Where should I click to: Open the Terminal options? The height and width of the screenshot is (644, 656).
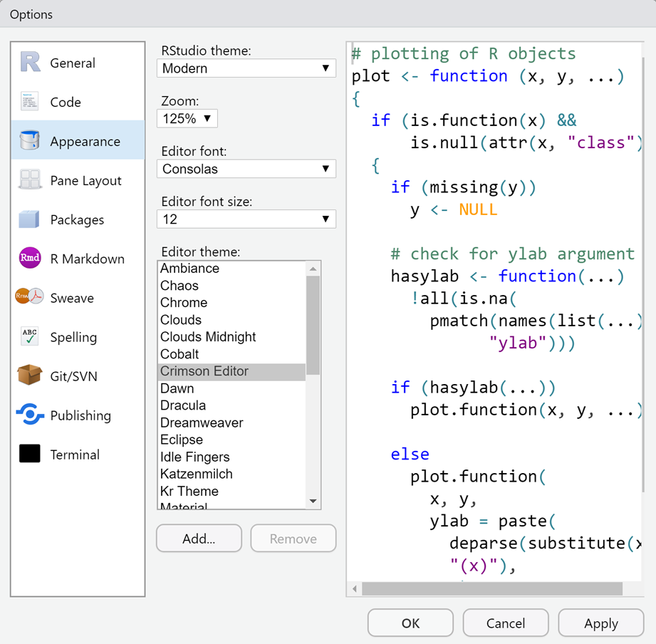(78, 455)
